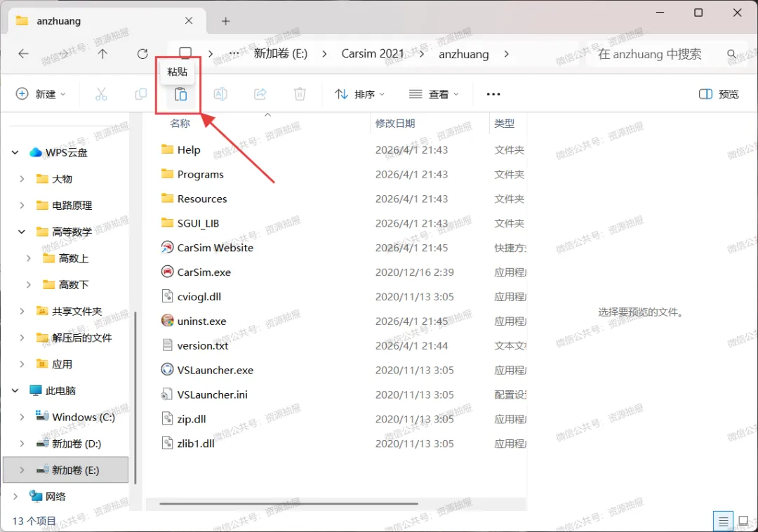Click the 网络 network icon
This screenshot has width=758, height=532.
click(x=36, y=496)
